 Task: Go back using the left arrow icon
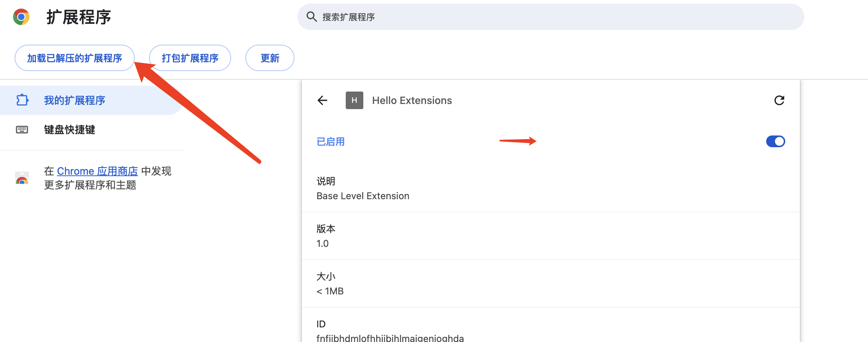[x=322, y=100]
